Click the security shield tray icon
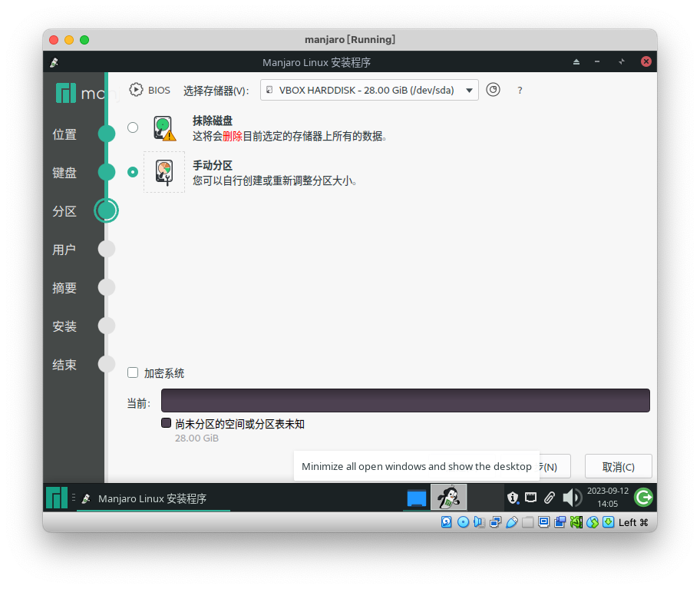 coord(513,497)
